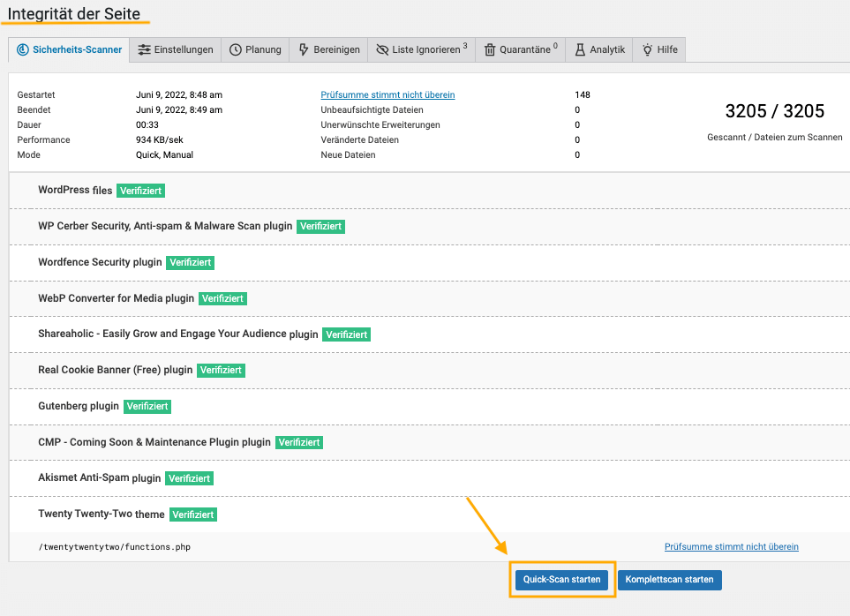Open the Einstellungen tab
850x616 pixels.
[x=175, y=49]
